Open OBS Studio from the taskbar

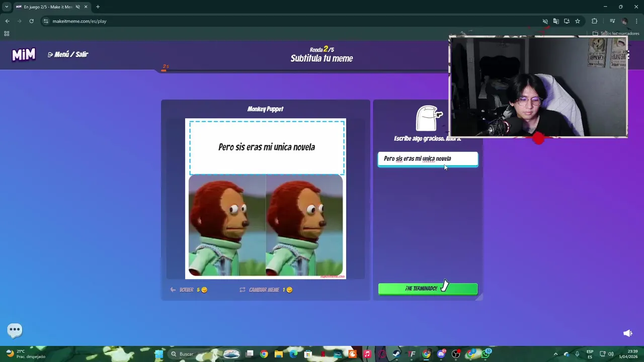[456, 354]
